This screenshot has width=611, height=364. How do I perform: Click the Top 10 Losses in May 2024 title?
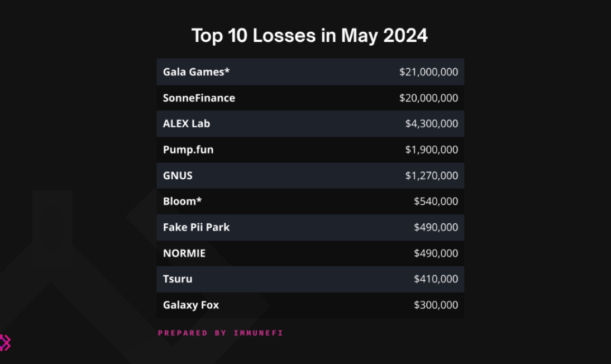coord(310,36)
